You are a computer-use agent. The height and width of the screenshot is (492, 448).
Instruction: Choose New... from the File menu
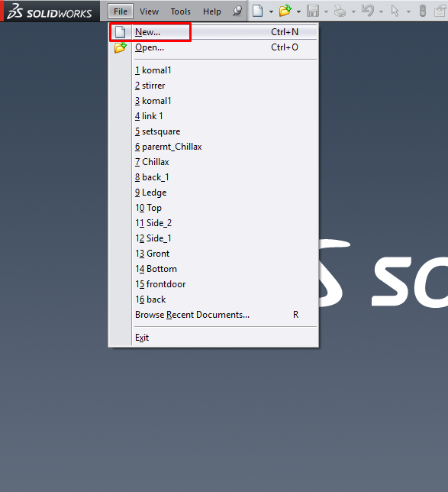(214, 32)
